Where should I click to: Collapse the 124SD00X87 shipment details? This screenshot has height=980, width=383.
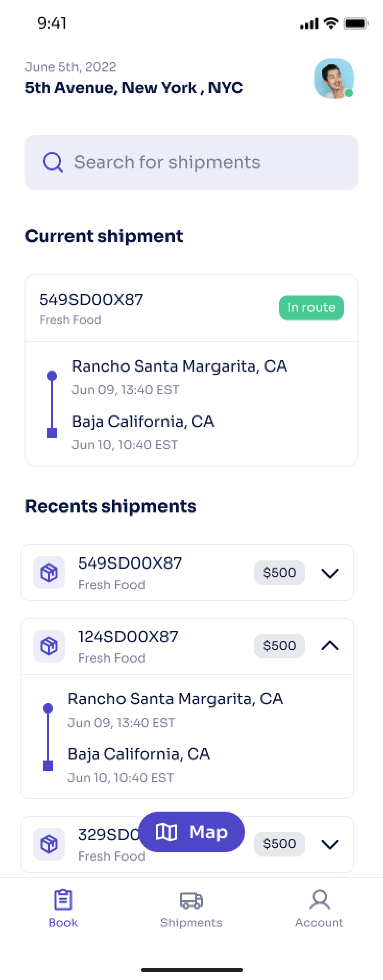point(330,646)
